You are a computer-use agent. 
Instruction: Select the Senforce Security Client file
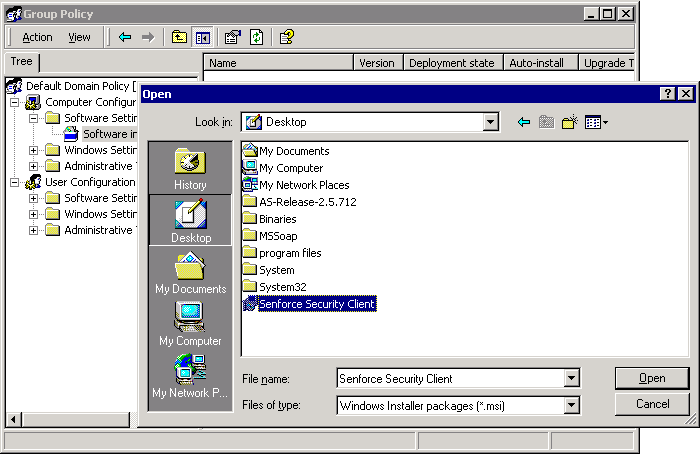click(310, 304)
